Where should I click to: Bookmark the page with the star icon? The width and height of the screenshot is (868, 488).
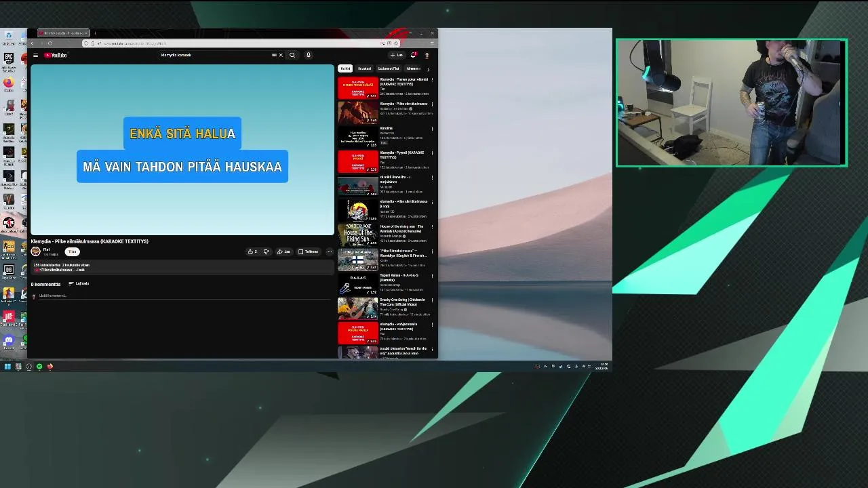(396, 43)
